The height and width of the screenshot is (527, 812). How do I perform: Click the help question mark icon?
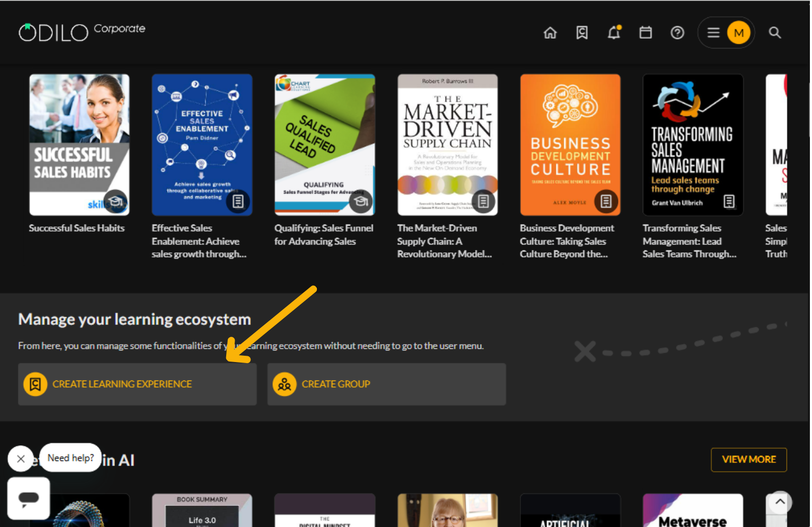coord(677,33)
